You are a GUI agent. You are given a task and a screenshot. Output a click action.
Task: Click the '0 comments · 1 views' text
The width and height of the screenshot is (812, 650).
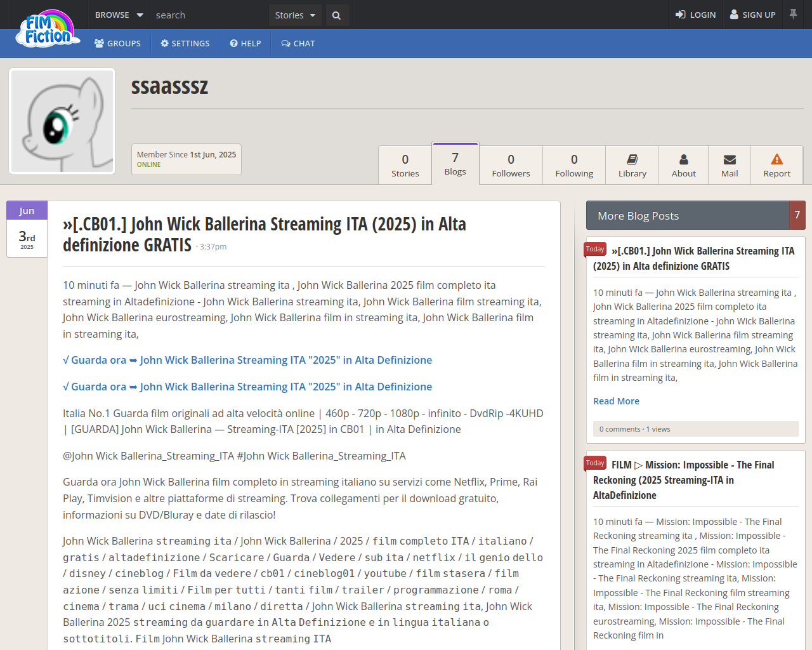coord(634,429)
